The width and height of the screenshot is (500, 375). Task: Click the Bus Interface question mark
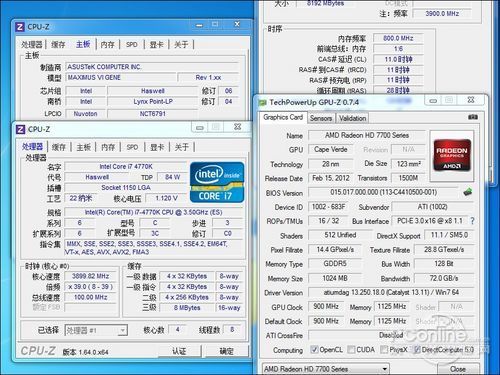point(472,221)
